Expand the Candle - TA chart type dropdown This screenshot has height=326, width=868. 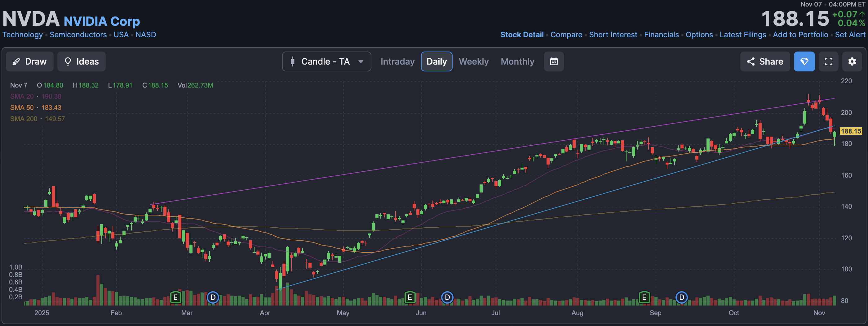coord(326,61)
